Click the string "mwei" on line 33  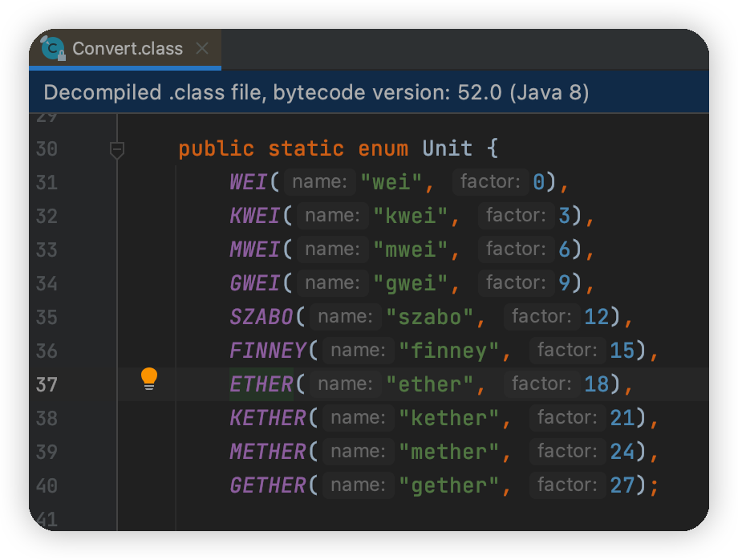point(411,250)
